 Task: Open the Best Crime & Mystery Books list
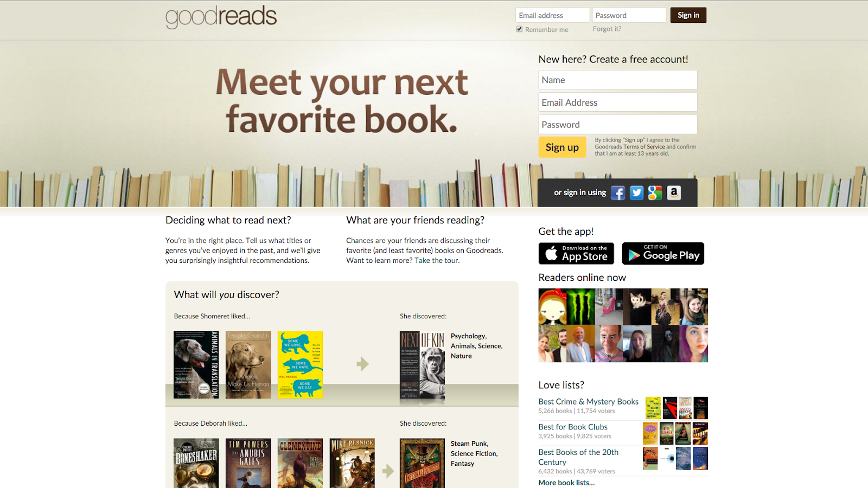[x=589, y=402]
